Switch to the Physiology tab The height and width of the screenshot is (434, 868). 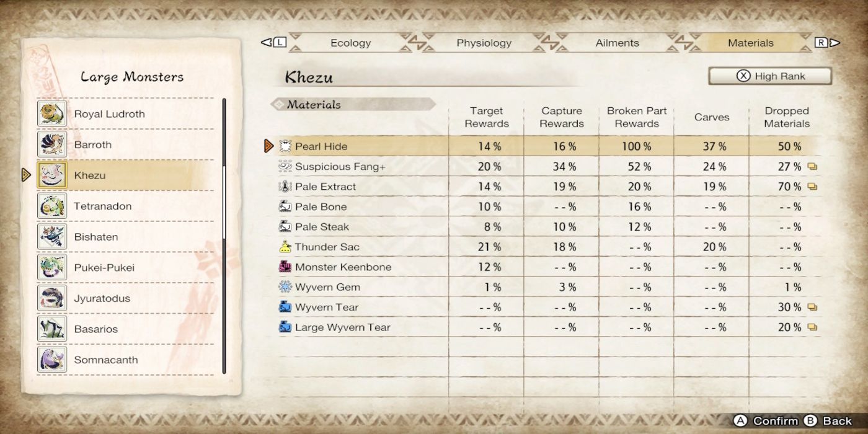pyautogui.click(x=484, y=43)
